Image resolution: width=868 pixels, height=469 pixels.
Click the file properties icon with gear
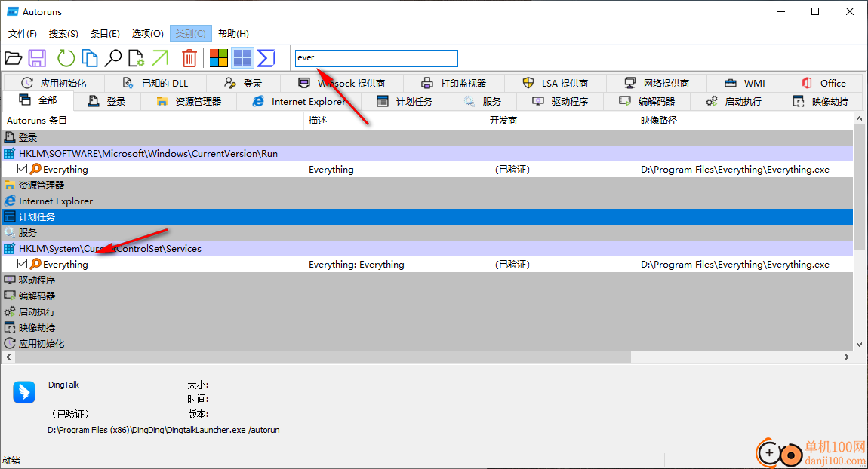coord(136,58)
